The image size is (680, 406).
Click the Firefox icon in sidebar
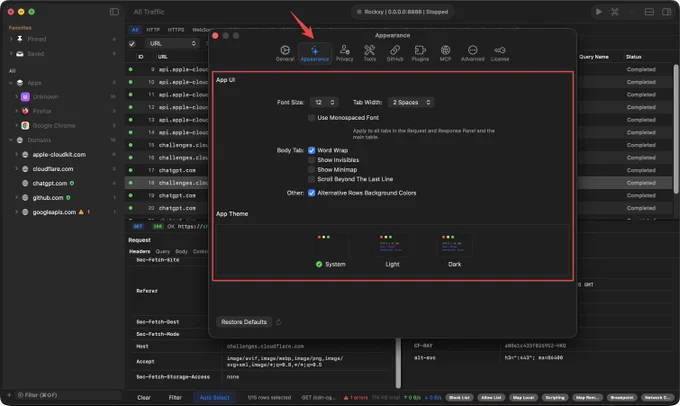pyautogui.click(x=25, y=111)
